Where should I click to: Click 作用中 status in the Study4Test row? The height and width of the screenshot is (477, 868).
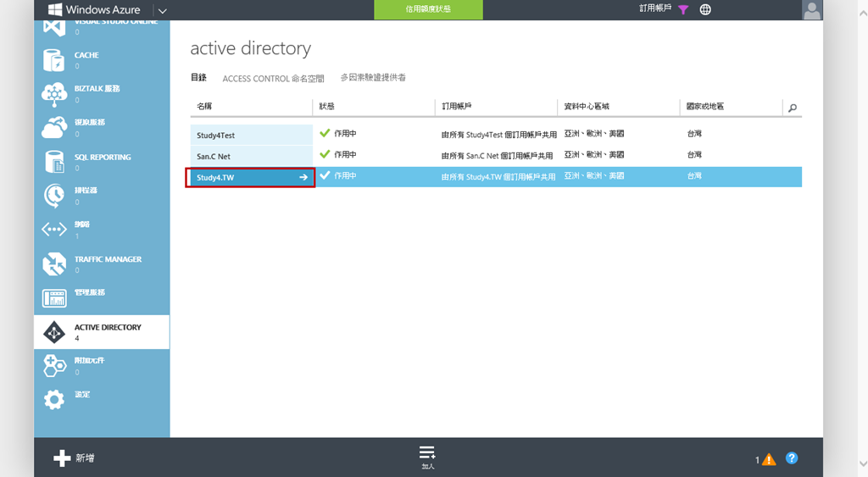tap(346, 133)
